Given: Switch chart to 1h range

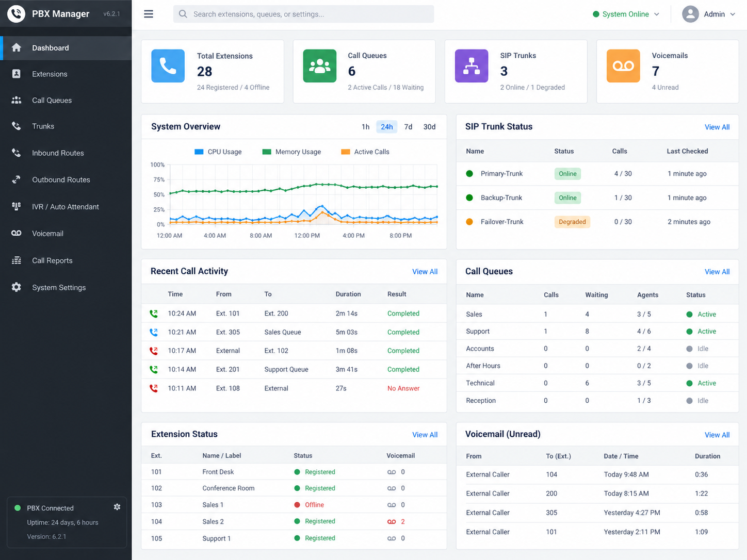Looking at the screenshot, I should [365, 127].
